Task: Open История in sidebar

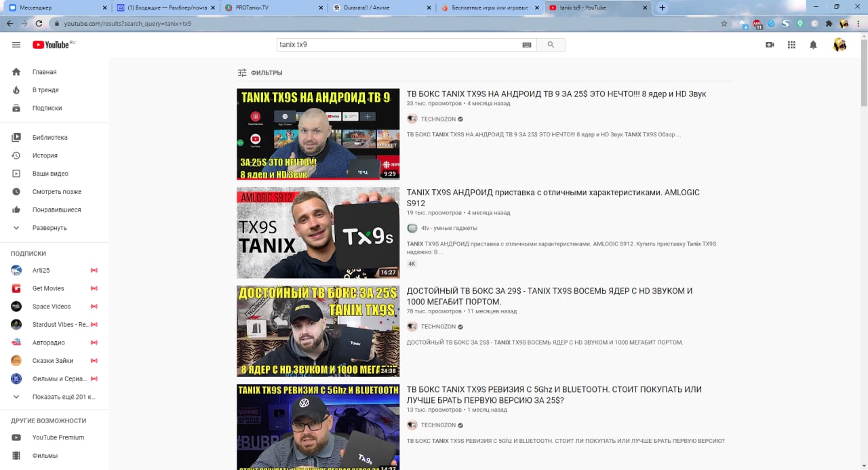Action: pos(54,155)
